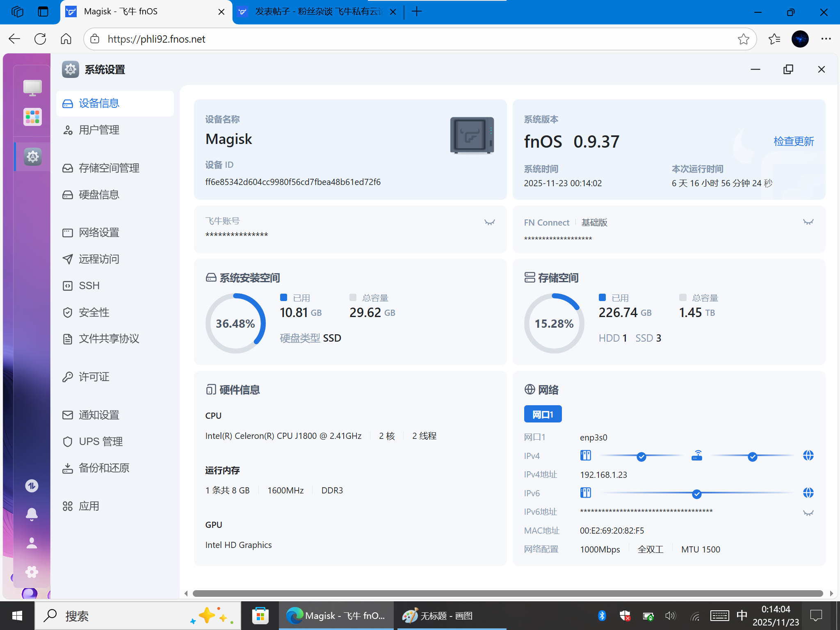
Task: Click the IPv4 router status icon
Action: pos(697,456)
